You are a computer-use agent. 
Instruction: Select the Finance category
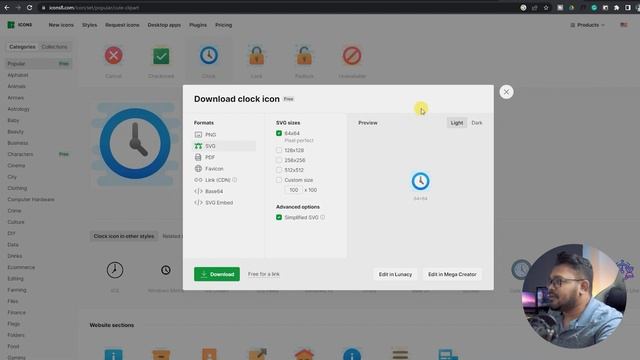click(x=16, y=312)
